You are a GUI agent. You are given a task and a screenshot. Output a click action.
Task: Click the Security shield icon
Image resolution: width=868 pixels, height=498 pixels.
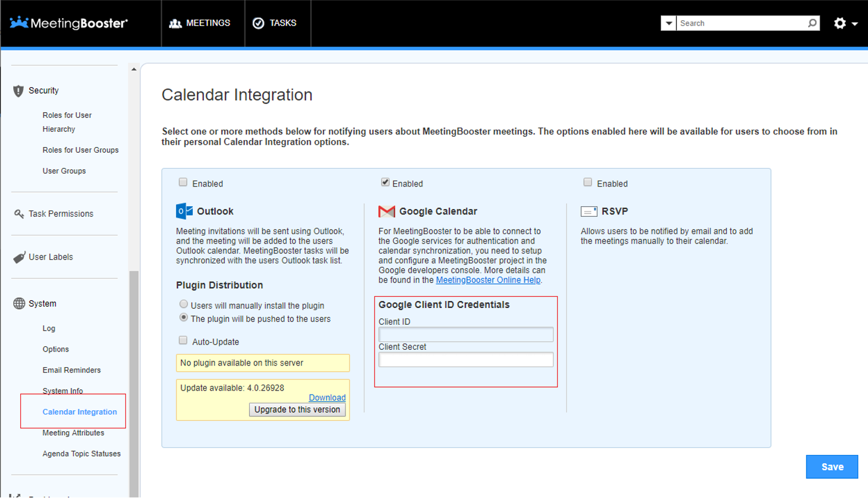click(17, 90)
